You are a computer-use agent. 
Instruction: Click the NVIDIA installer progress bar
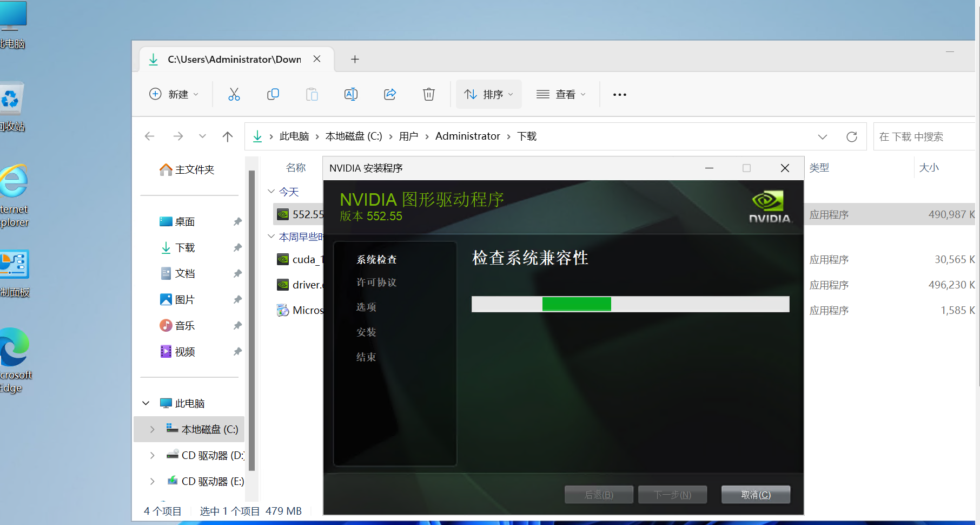coord(631,304)
